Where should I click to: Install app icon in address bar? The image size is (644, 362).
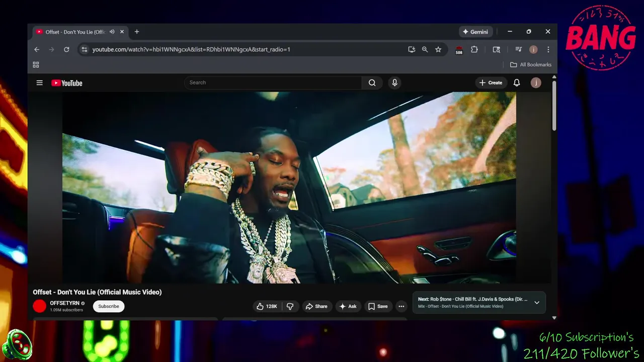tap(412, 49)
